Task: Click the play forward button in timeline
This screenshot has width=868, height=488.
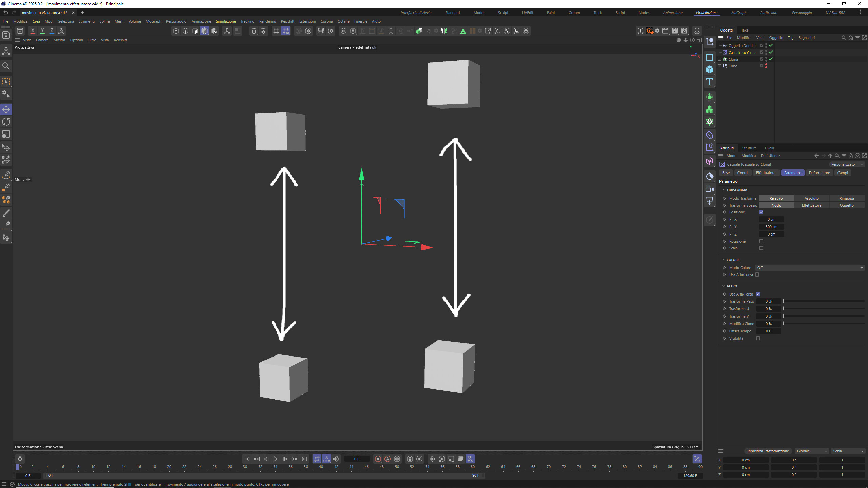Action: point(275,459)
